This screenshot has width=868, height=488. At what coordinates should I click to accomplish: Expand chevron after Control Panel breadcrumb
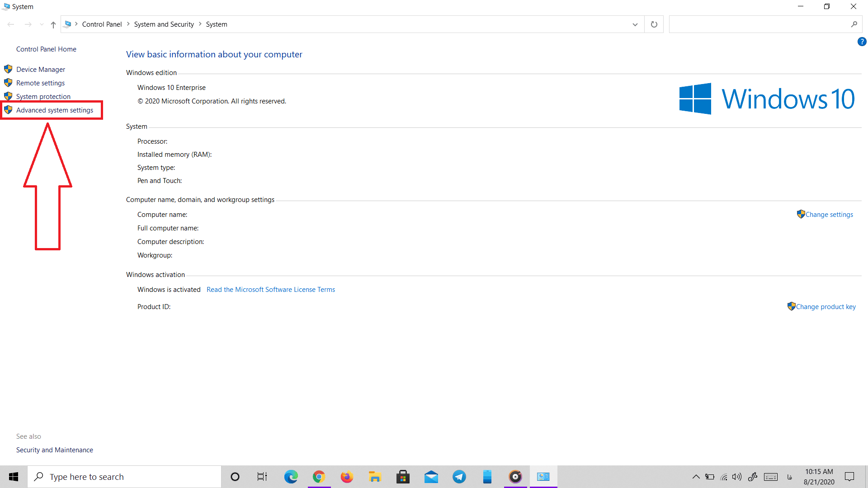pyautogui.click(x=128, y=24)
